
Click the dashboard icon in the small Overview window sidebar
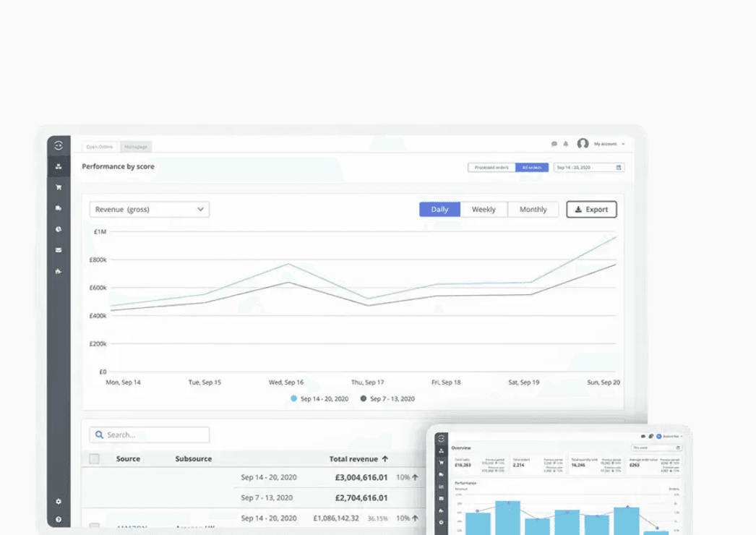(x=441, y=451)
